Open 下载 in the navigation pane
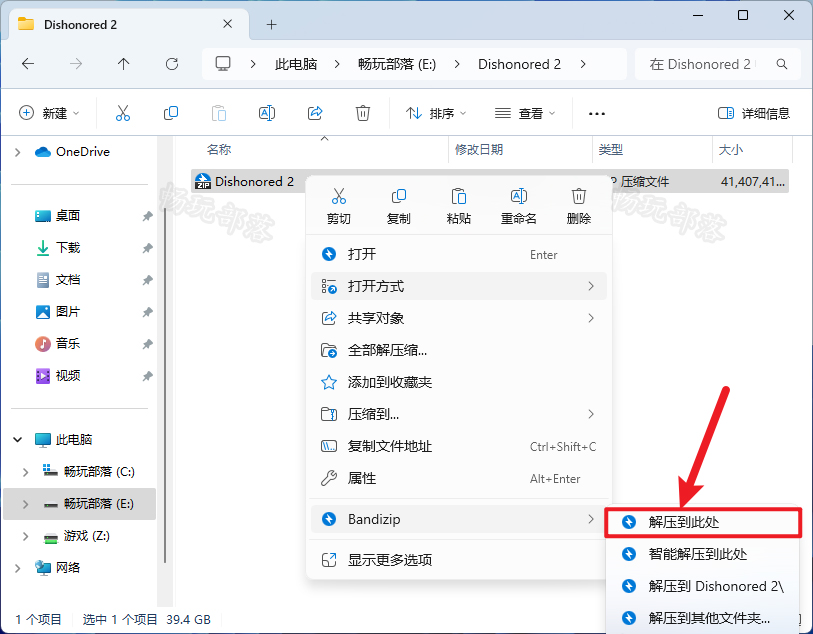Screen dimensions: 813x634 pos(67,248)
